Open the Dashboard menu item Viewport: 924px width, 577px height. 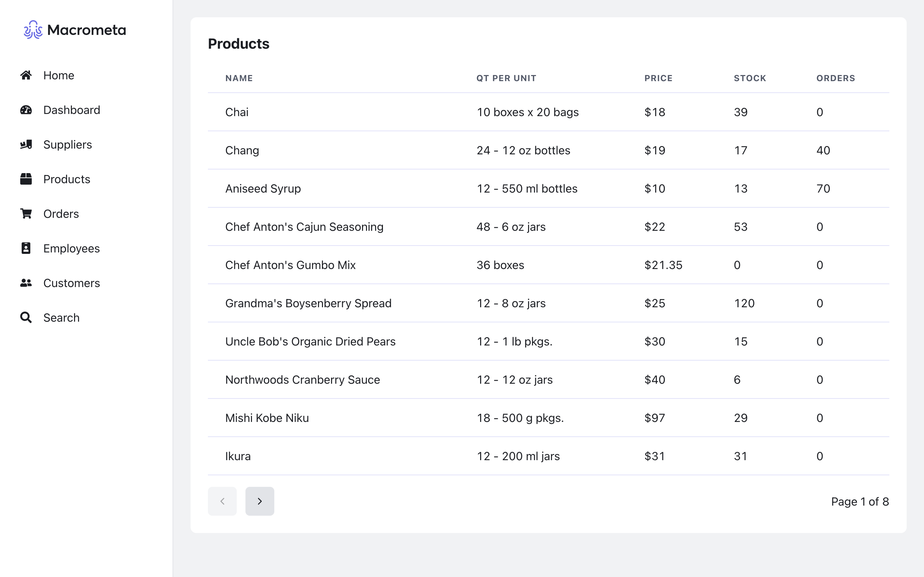[71, 110]
